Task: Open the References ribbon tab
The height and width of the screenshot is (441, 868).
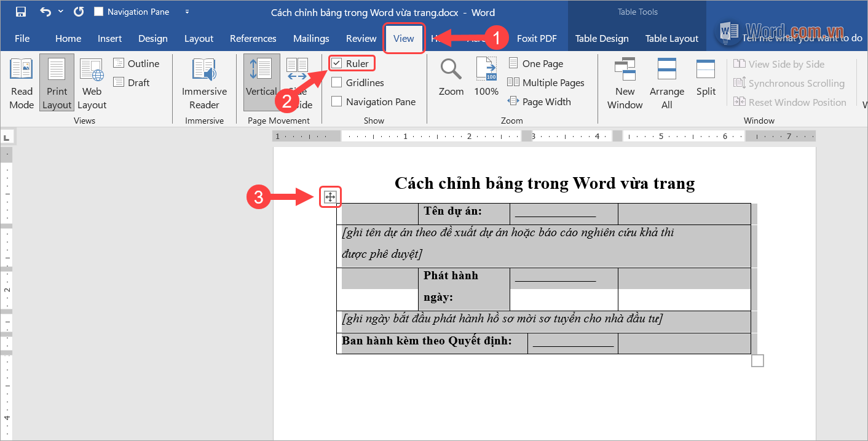Action: click(253, 38)
